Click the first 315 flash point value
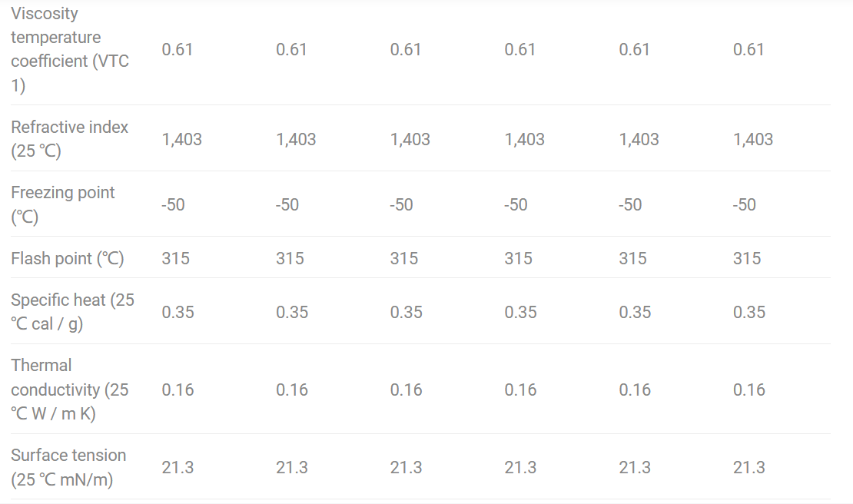The image size is (853, 504). point(176,258)
